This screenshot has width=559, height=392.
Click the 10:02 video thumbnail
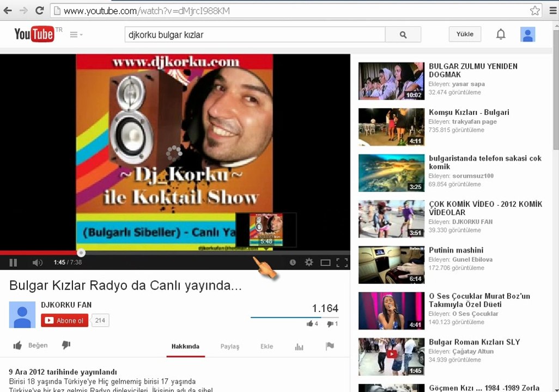(391, 81)
